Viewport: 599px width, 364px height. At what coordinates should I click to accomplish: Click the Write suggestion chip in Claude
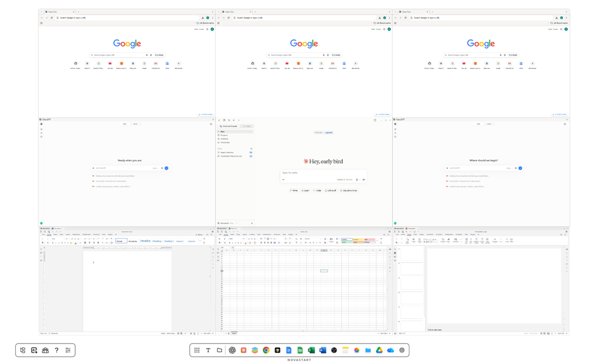pyautogui.click(x=294, y=190)
